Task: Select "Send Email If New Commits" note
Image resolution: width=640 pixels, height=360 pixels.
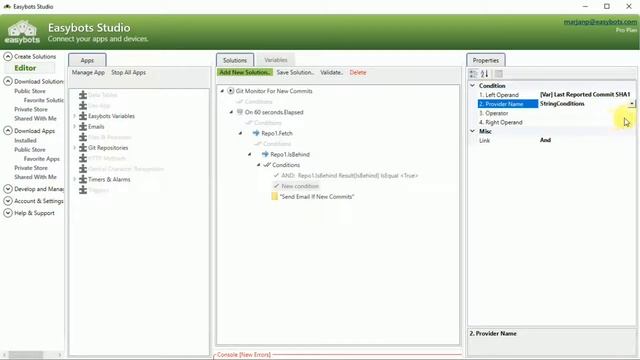Action: click(317, 196)
